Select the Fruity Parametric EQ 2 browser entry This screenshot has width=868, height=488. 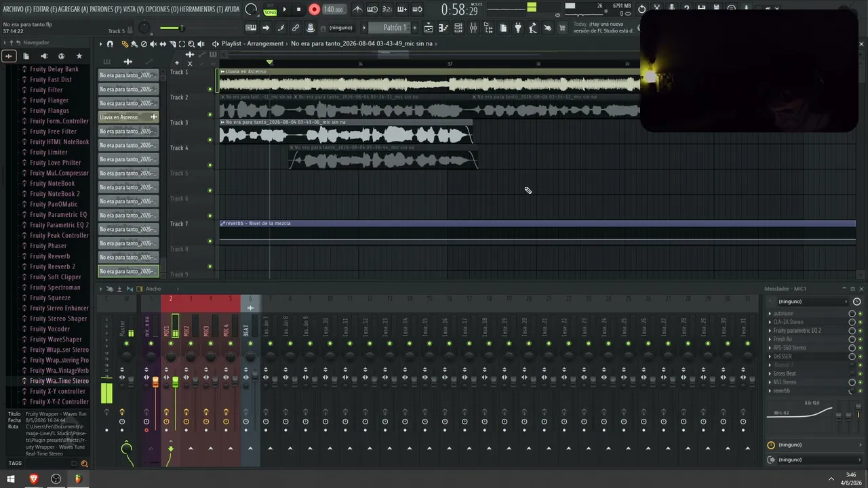click(x=59, y=225)
